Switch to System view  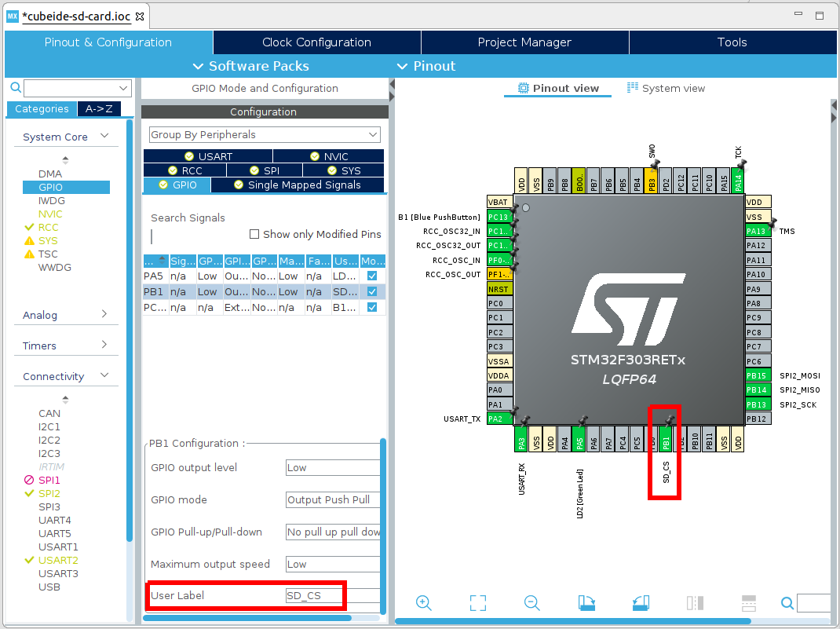tap(667, 88)
